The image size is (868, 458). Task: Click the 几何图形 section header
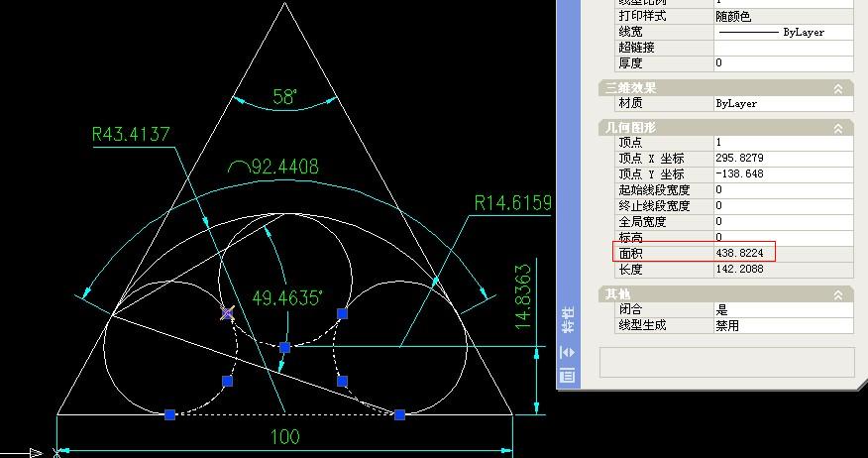725,129
